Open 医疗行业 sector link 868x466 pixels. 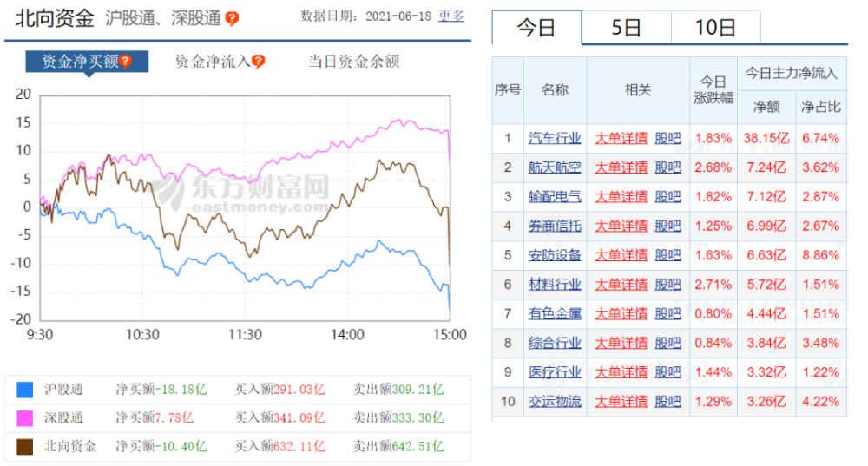click(x=555, y=372)
